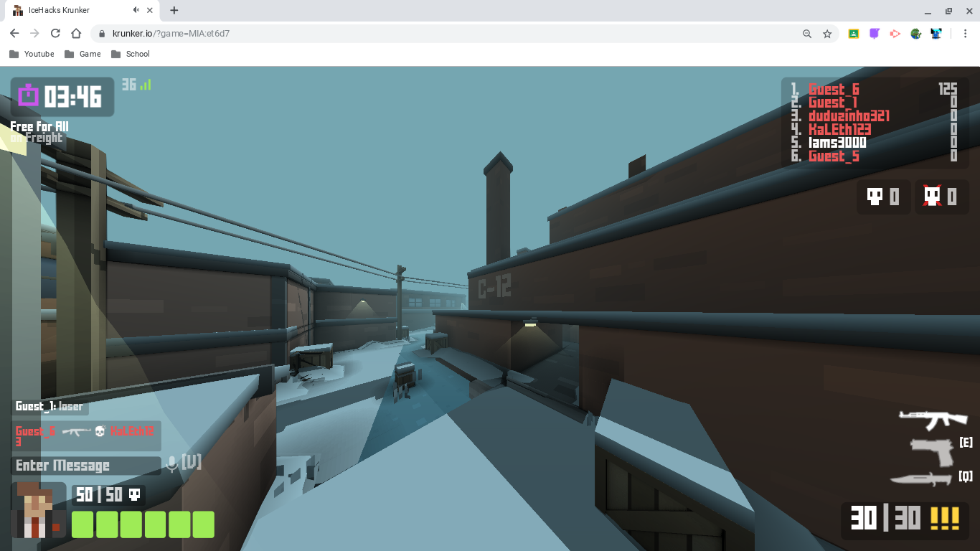Click the white skull kills counter icon
The height and width of the screenshot is (551, 980).
[x=874, y=197]
